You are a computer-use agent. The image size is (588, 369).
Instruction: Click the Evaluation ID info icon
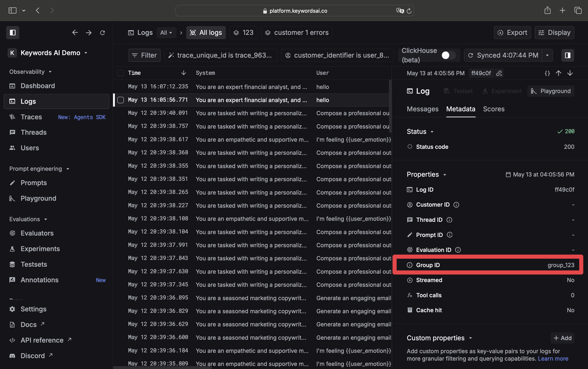[458, 250]
